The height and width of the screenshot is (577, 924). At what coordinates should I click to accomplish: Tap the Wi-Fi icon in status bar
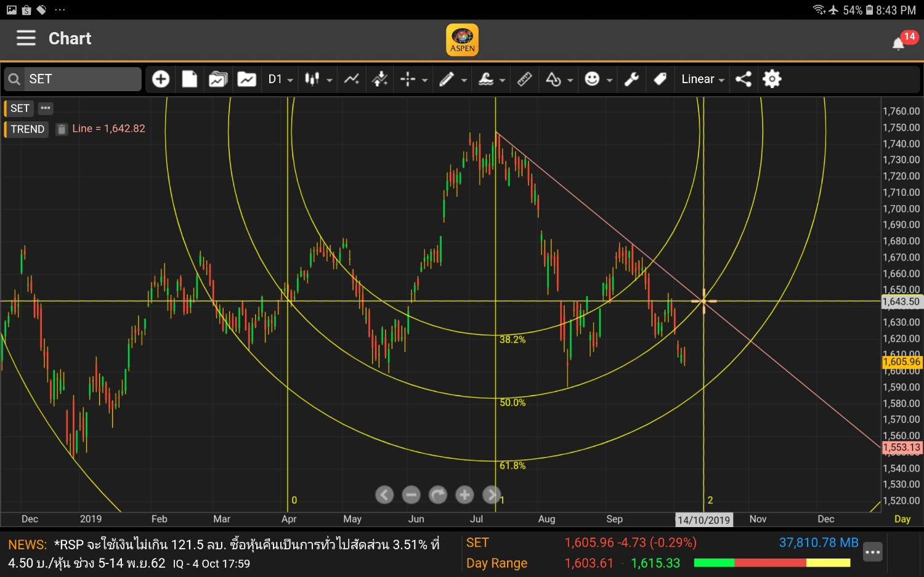819,9
